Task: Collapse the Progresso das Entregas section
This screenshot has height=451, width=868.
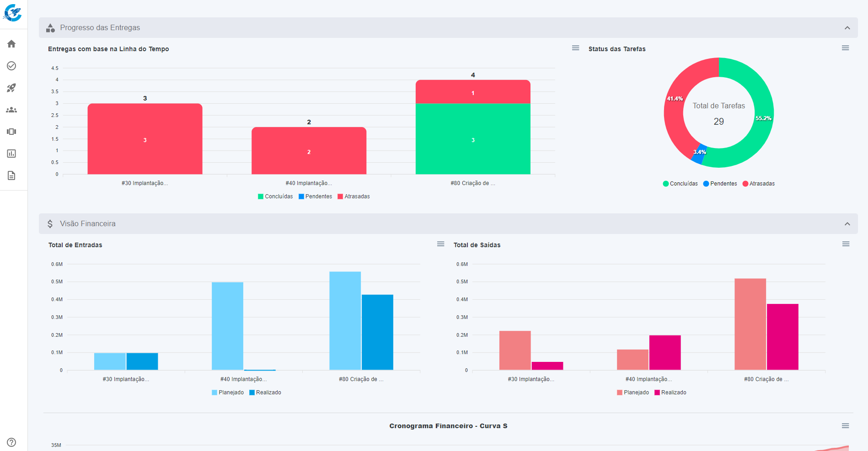Action: pyautogui.click(x=847, y=28)
